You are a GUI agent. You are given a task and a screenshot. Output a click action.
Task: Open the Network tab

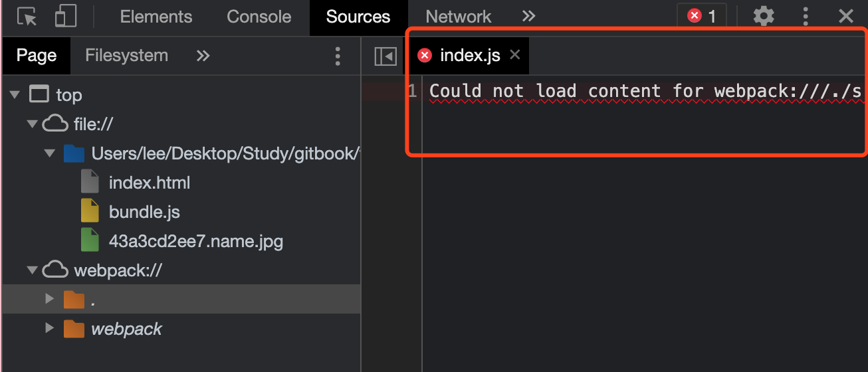tap(458, 17)
